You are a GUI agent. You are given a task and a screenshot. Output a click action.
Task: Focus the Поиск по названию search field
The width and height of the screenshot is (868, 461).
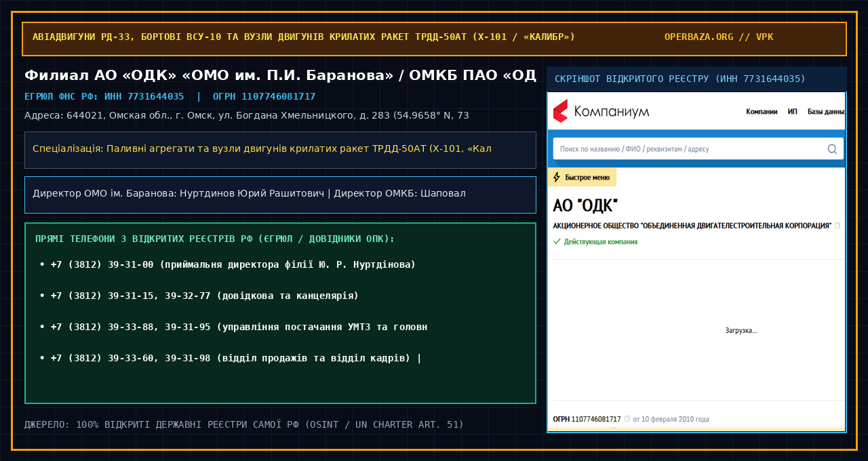(x=698, y=148)
